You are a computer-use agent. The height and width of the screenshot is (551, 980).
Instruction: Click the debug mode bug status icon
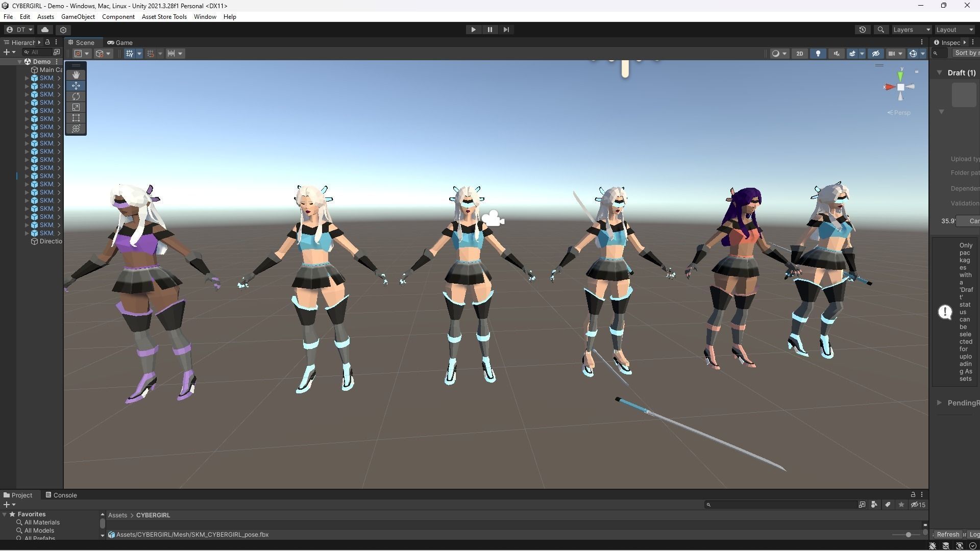tap(933, 546)
